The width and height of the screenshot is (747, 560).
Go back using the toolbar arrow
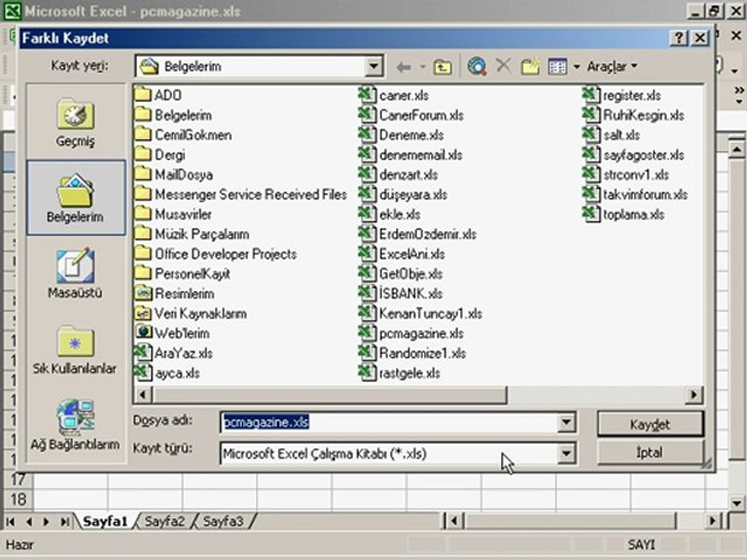point(404,67)
